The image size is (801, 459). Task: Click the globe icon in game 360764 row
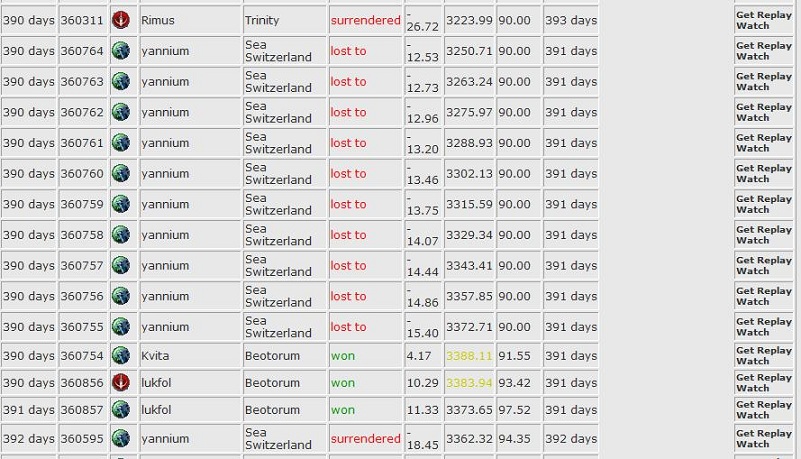tap(121, 51)
